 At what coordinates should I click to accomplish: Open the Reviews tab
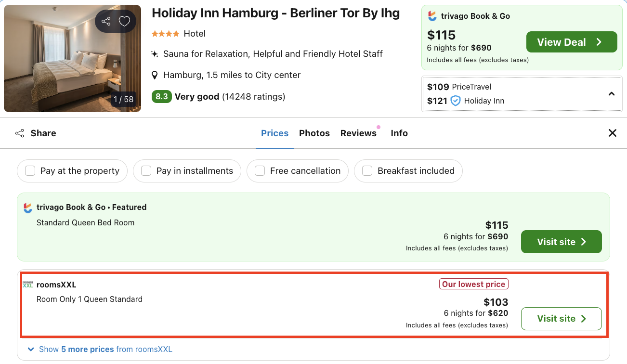tap(358, 133)
